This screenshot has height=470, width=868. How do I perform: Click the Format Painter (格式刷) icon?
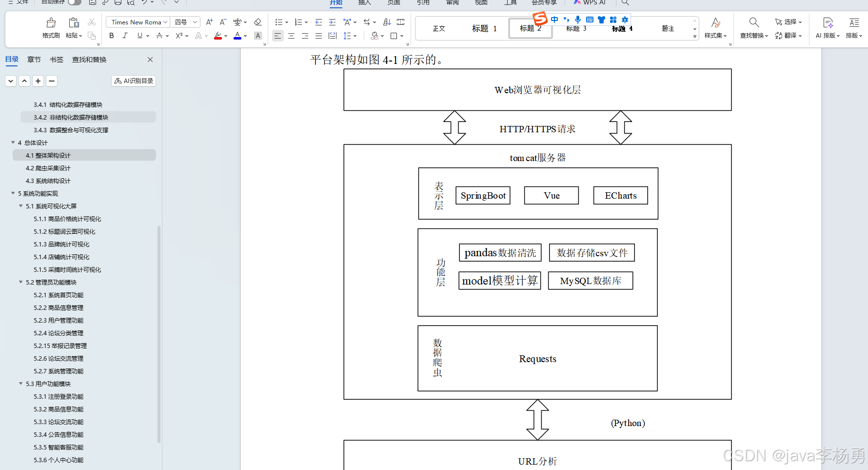click(51, 22)
